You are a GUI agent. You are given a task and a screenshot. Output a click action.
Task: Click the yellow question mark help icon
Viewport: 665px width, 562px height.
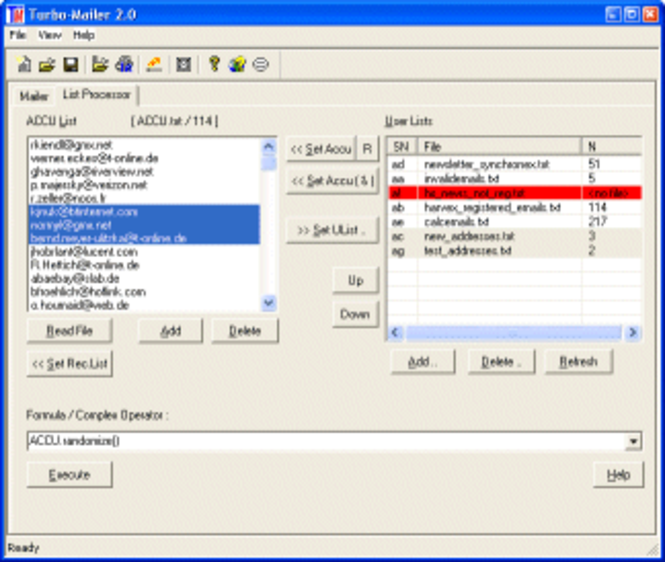click(214, 64)
